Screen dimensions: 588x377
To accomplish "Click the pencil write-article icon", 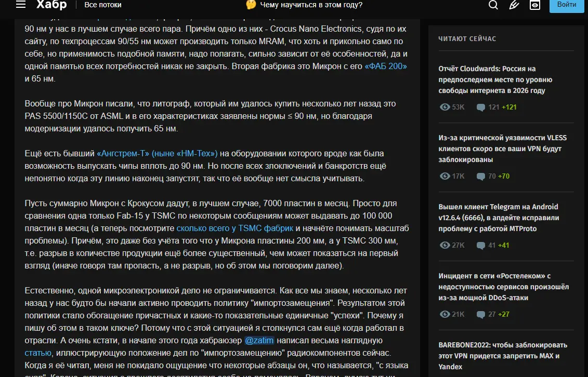I will (x=514, y=5).
